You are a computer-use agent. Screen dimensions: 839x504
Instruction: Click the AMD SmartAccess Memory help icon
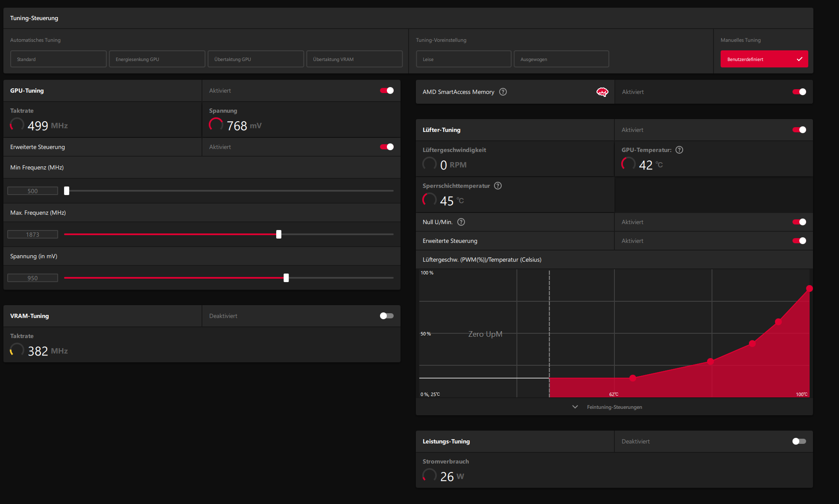pos(503,92)
